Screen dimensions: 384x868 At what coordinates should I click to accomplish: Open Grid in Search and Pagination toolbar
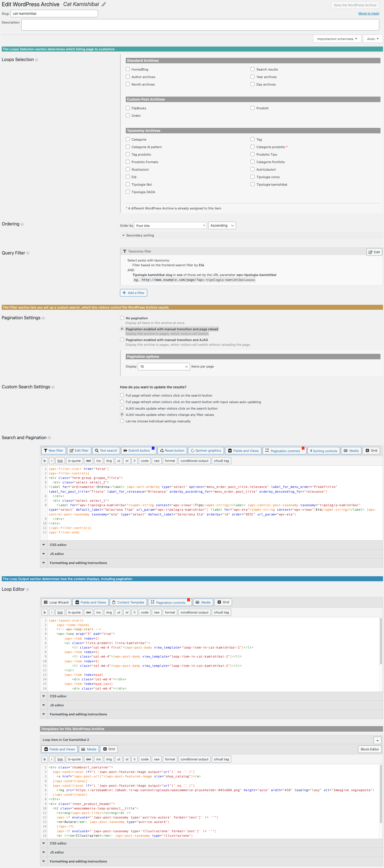coord(371,450)
